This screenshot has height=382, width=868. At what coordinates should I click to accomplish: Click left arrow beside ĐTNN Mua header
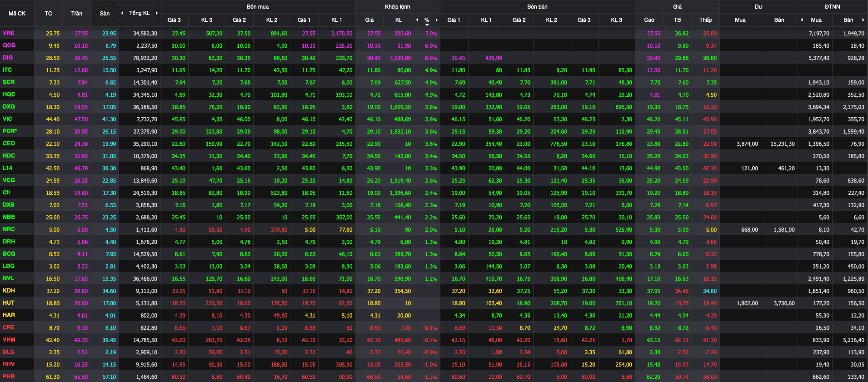point(802,20)
